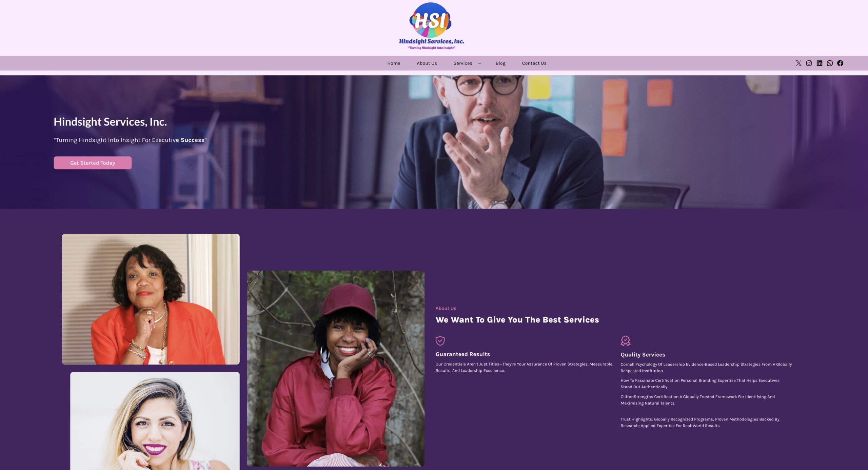The height and width of the screenshot is (470, 868).
Task: Open the Facebook social icon
Action: 840,63
